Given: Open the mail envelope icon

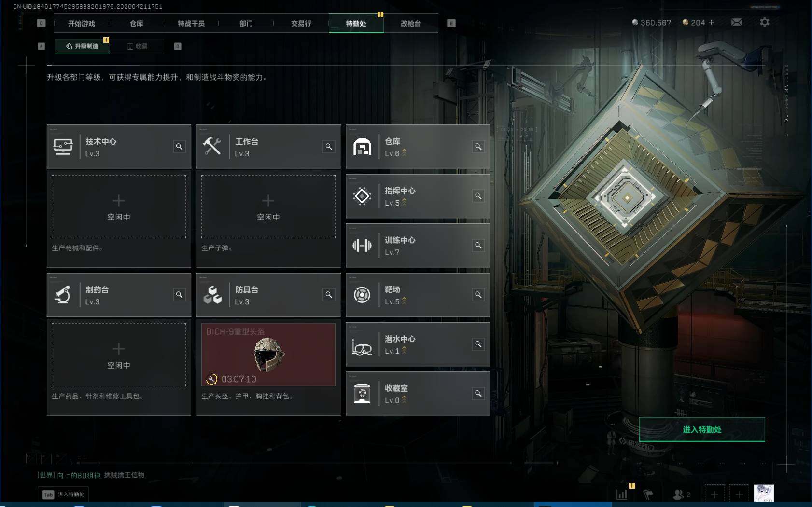Looking at the screenshot, I should (x=737, y=22).
